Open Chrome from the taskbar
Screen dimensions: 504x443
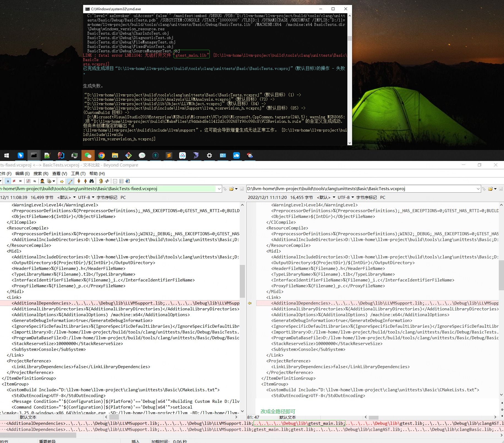click(102, 155)
